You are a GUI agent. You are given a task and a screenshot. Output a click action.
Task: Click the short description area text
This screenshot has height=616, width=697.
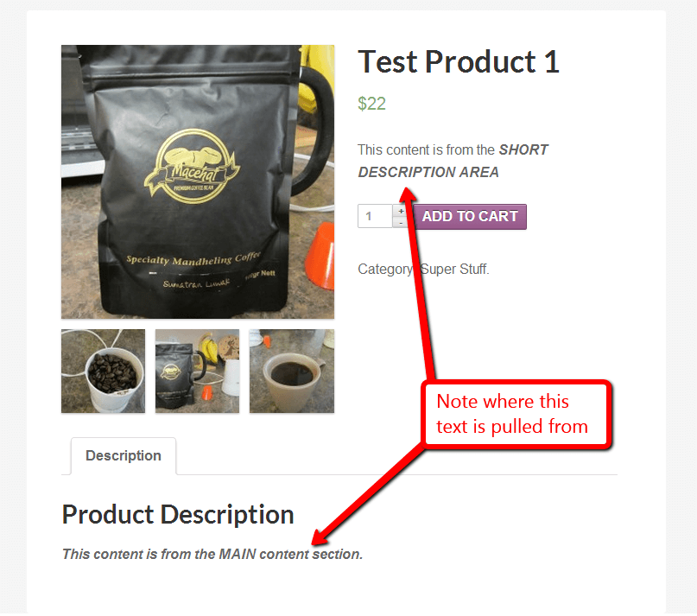click(453, 161)
